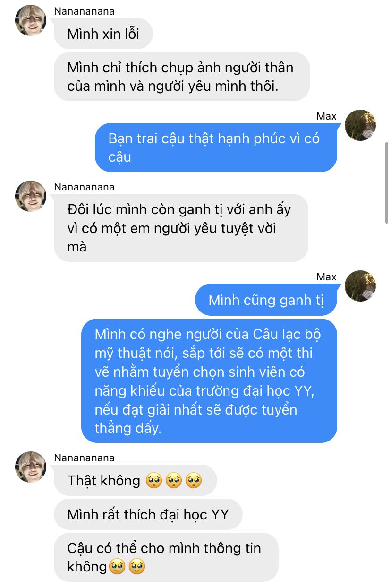The image size is (391, 588).
Task: Select the long message about Câu lạc bộ mỹ thuật
Action: tap(209, 381)
